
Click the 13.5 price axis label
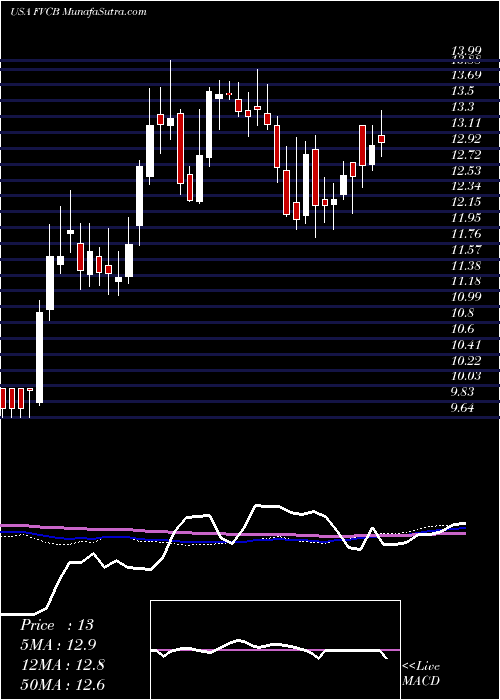click(462, 91)
